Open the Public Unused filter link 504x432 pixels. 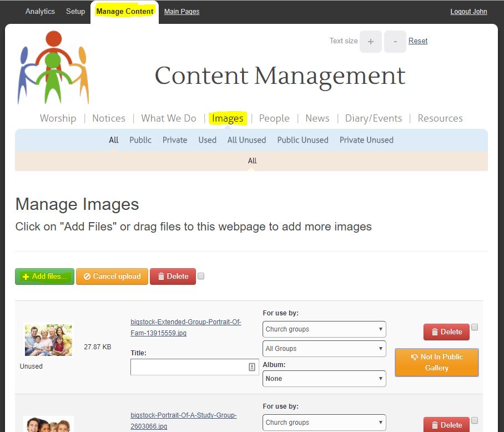coord(303,140)
